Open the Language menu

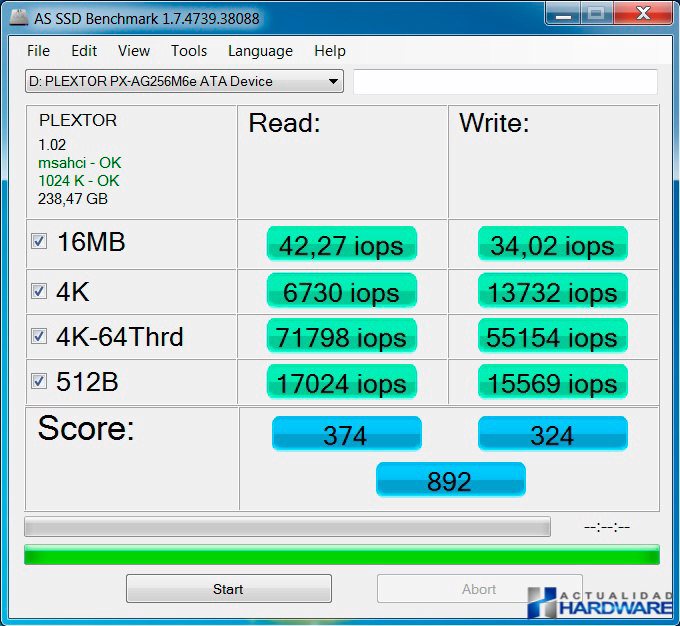(x=260, y=51)
